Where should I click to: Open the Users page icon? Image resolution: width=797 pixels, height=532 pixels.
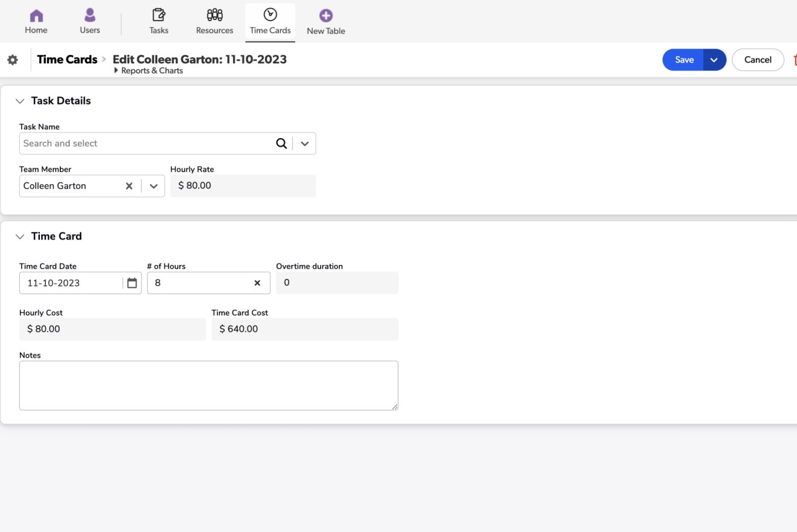(90, 16)
